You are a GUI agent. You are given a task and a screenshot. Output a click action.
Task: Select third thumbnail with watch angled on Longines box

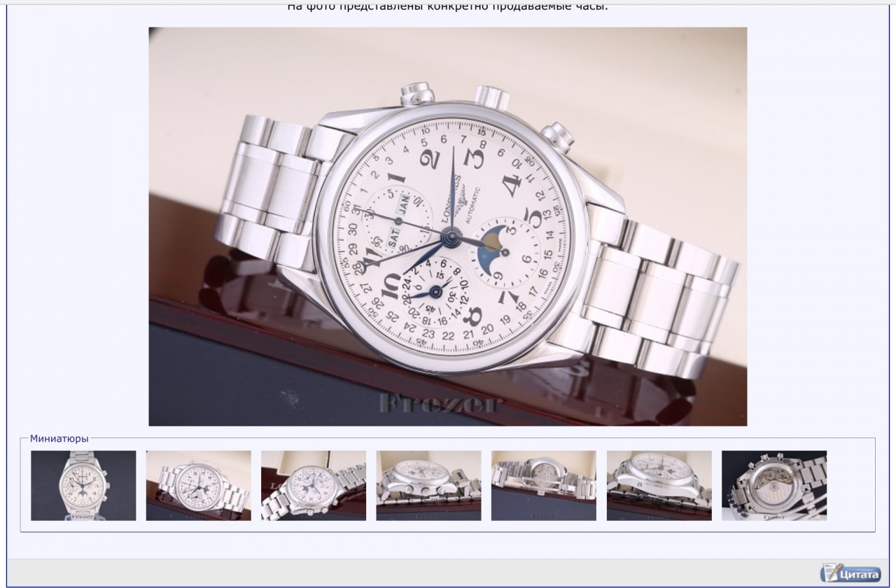tap(314, 485)
